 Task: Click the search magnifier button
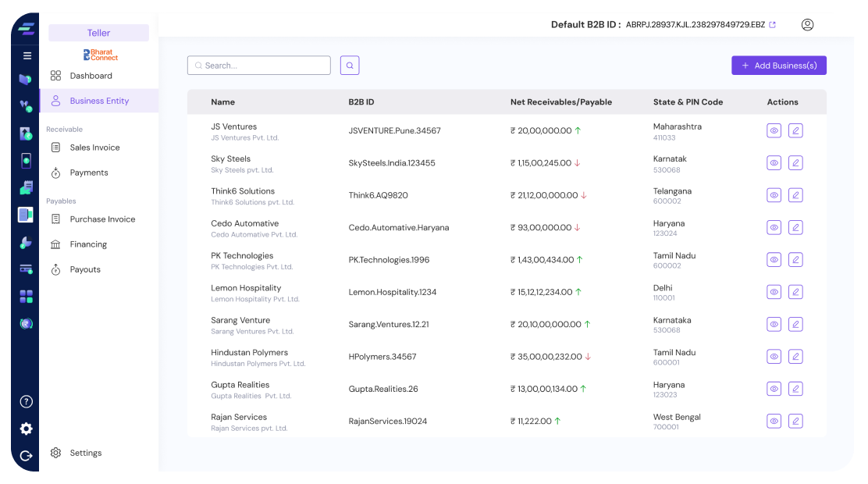point(350,66)
